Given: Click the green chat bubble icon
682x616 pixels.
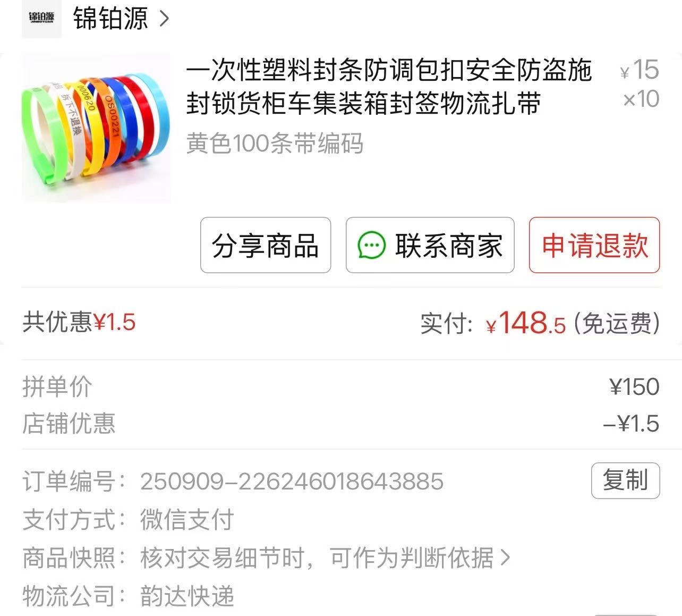Looking at the screenshot, I should 371,246.
